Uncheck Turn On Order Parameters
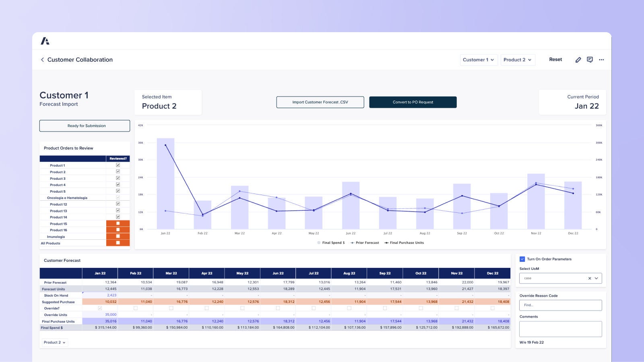The height and width of the screenshot is (362, 644). point(522,259)
